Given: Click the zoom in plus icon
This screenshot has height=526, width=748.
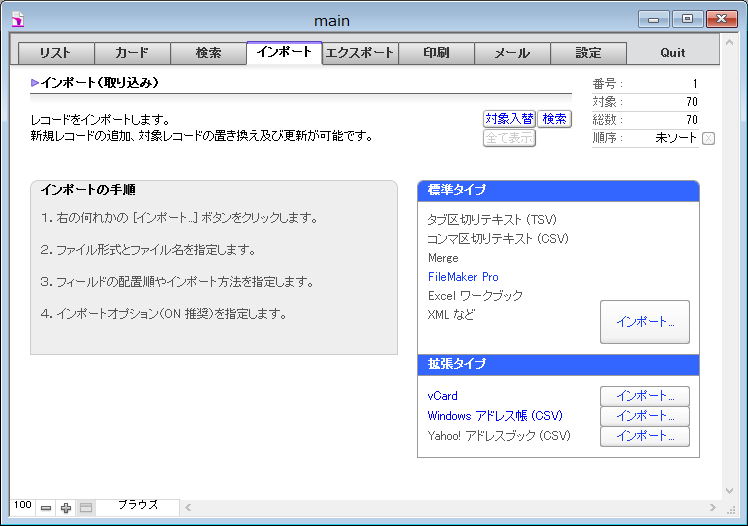Looking at the screenshot, I should pyautogui.click(x=66, y=508).
